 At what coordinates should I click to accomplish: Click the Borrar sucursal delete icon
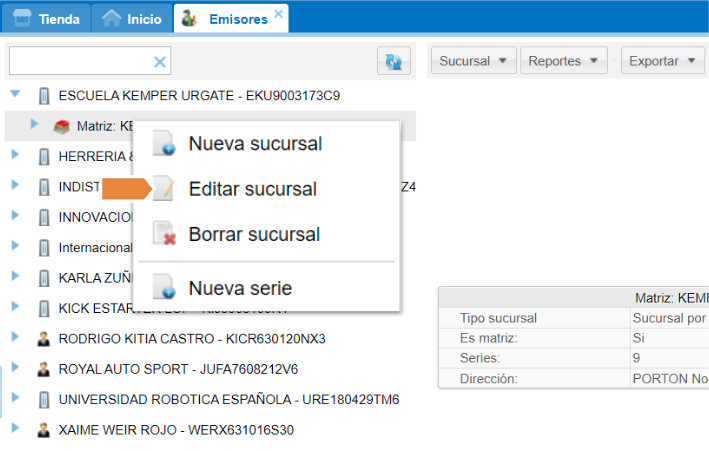(165, 235)
